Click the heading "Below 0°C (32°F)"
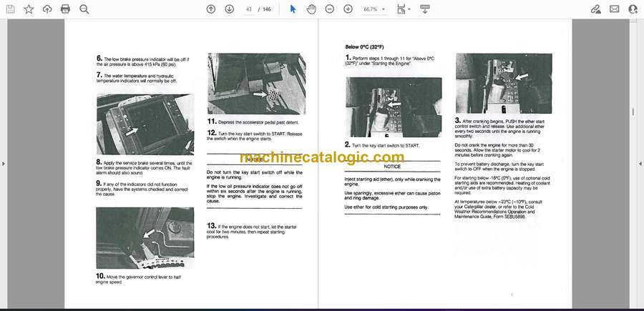The image size is (644, 311). (365, 47)
